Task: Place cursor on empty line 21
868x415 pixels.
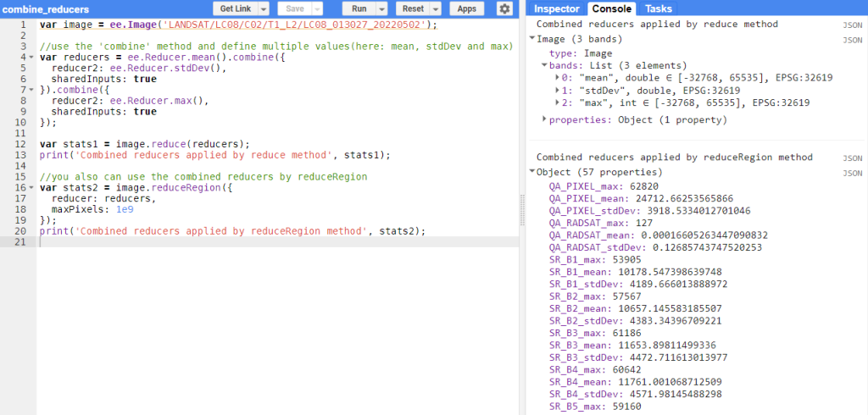Action: click(254, 242)
